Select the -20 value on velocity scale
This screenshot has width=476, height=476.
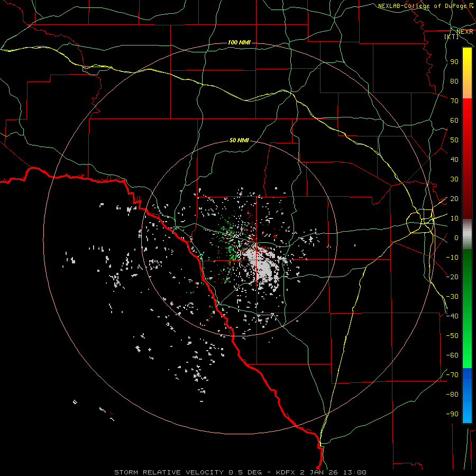tap(452, 277)
